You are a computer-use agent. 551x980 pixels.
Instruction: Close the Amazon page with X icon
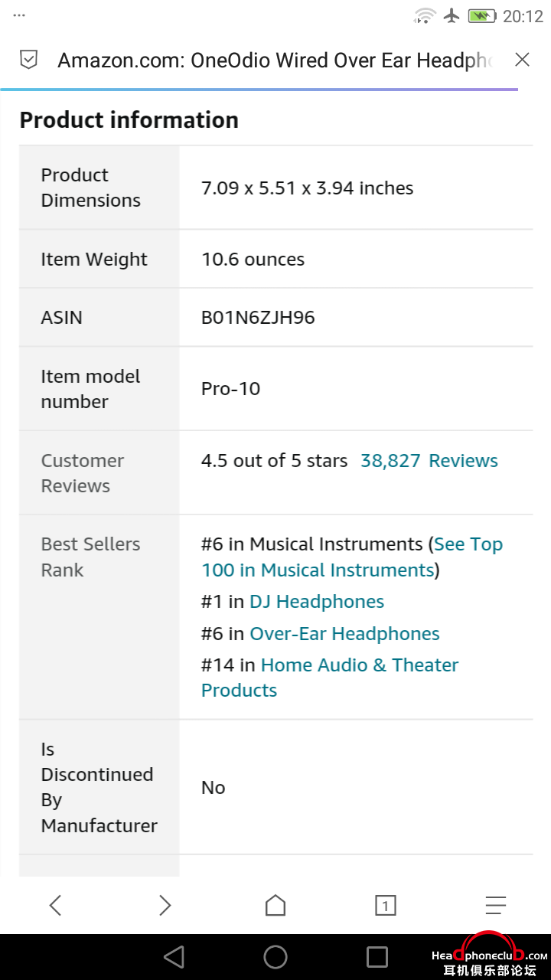click(x=522, y=60)
